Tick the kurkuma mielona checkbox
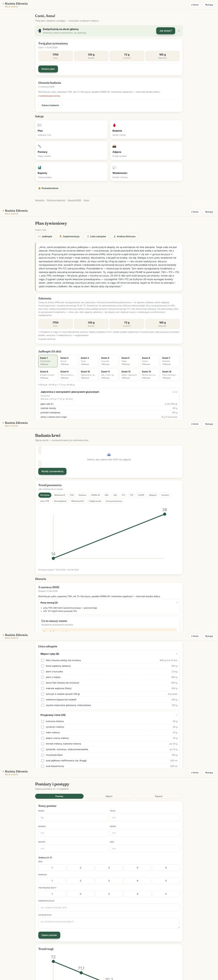Viewport: 218px width, 980px height. click(x=42, y=721)
